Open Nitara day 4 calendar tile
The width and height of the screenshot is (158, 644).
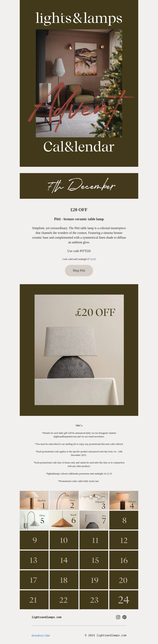click(x=124, y=500)
